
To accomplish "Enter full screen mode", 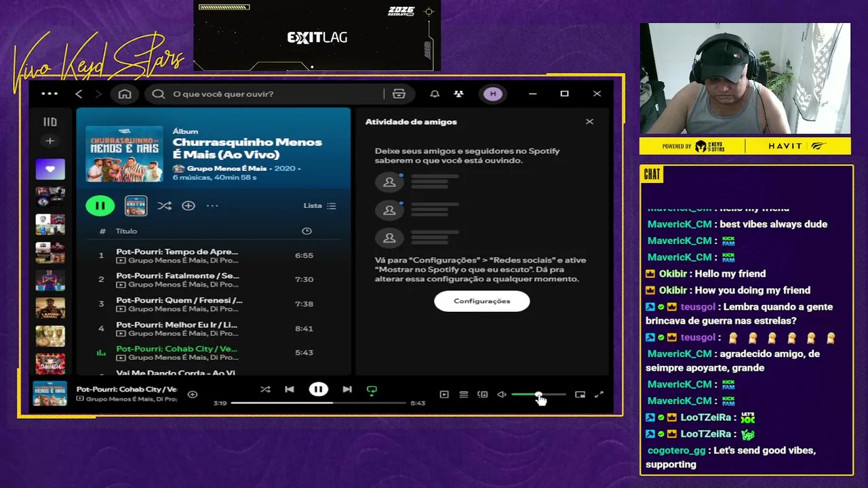I will (x=599, y=394).
